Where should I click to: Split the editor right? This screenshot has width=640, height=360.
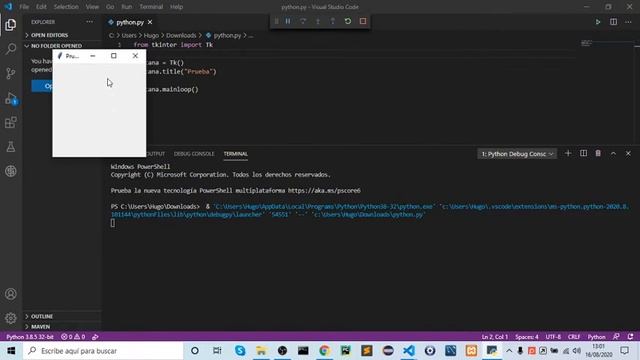[x=613, y=22]
